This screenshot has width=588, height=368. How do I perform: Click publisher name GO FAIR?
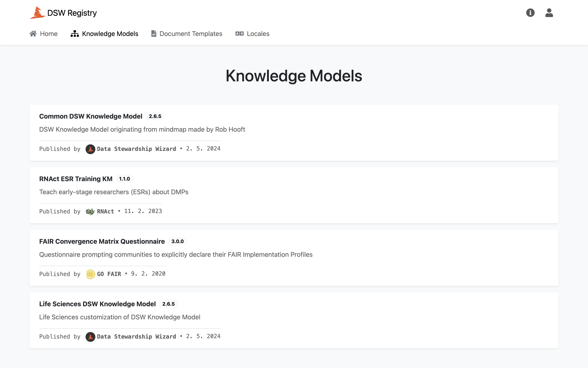point(109,274)
